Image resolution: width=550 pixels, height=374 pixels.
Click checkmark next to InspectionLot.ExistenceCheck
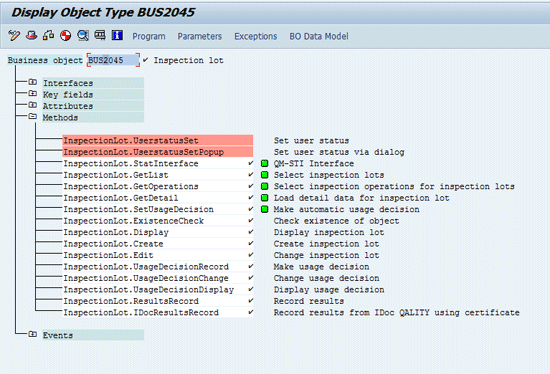coord(250,220)
